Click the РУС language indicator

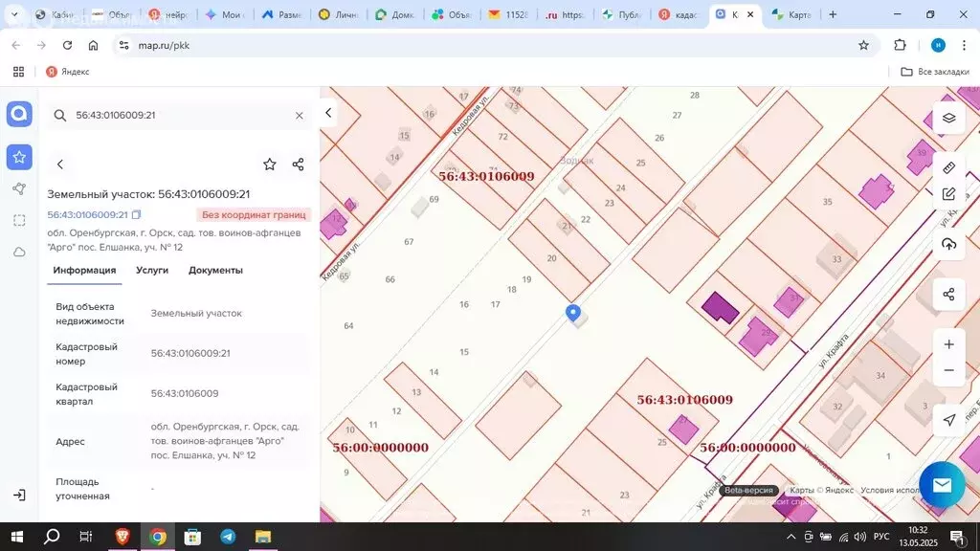(x=881, y=537)
